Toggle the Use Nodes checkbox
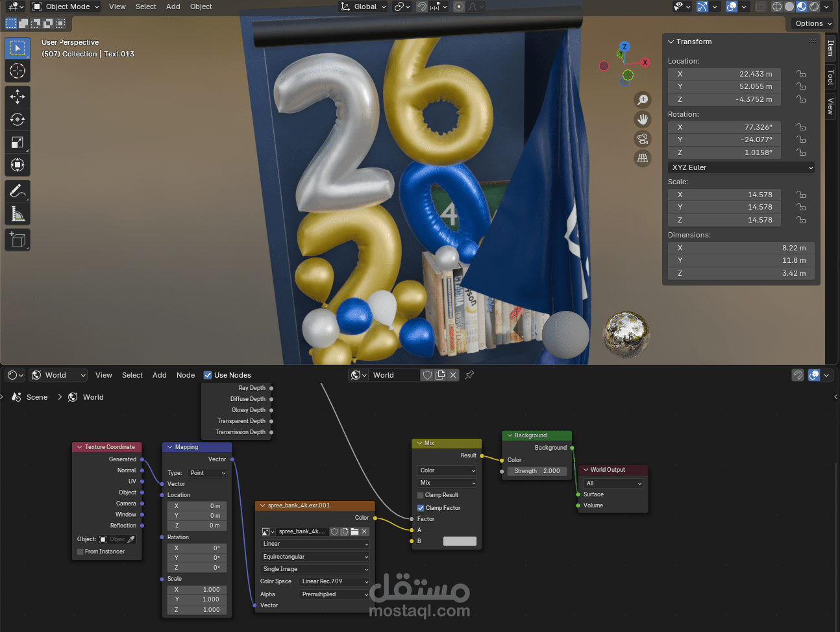Viewport: 840px width, 632px height. pyautogui.click(x=208, y=375)
